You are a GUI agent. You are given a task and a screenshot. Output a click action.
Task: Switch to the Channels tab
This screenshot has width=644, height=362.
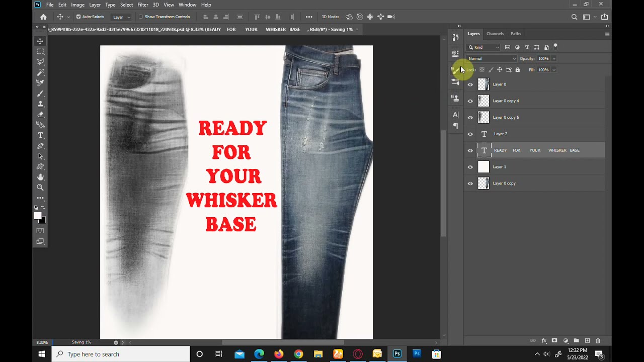495,34
